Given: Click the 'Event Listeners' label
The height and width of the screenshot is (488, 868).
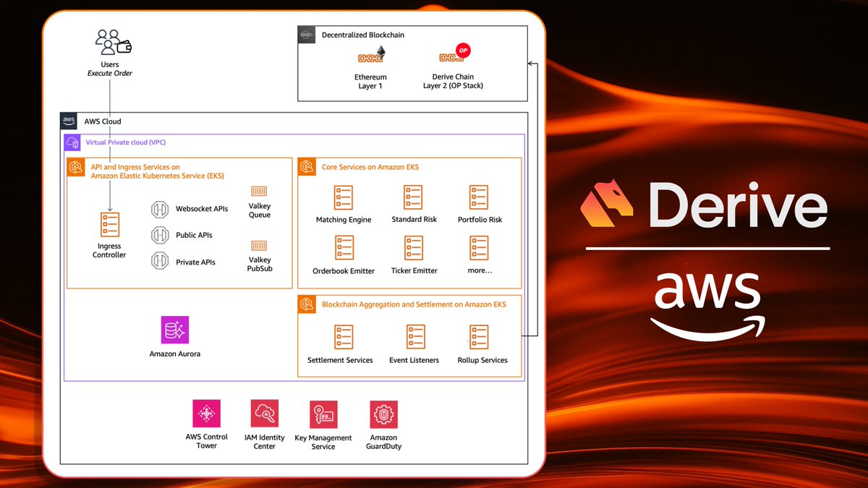Looking at the screenshot, I should [414, 360].
